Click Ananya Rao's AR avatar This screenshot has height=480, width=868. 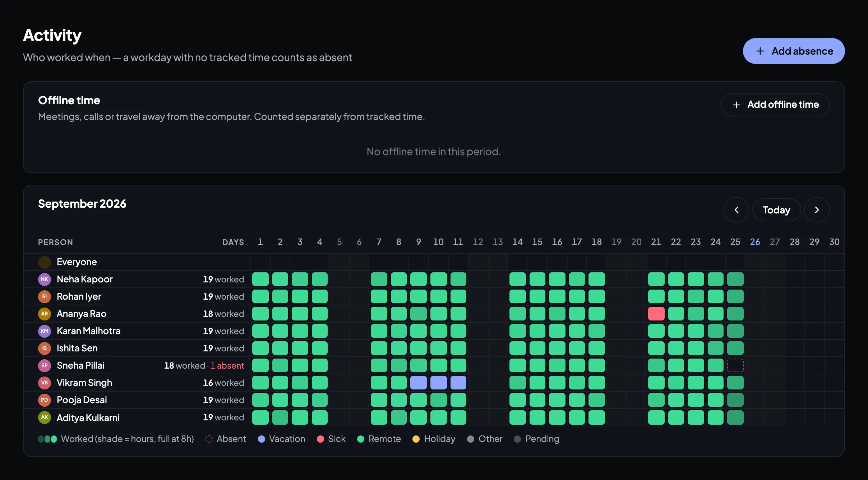(45, 314)
